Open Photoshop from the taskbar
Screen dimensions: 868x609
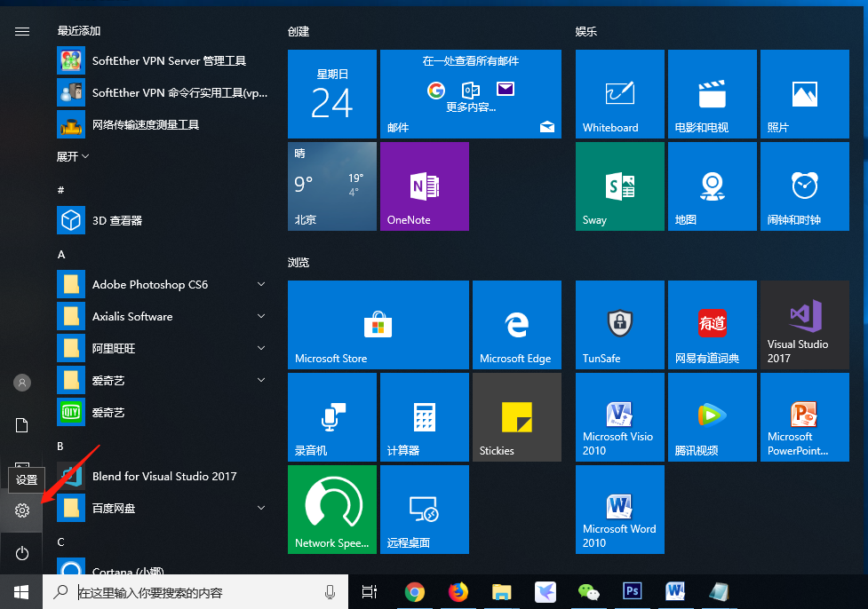pos(633,592)
